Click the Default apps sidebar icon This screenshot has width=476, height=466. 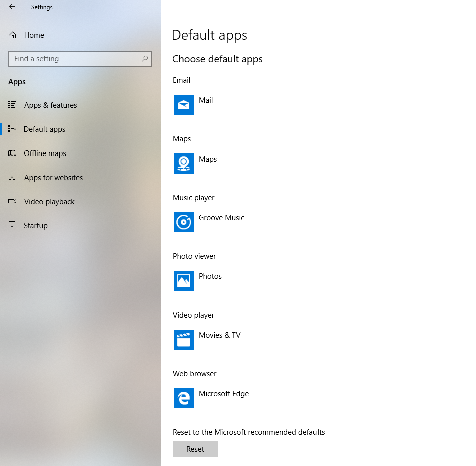12,129
